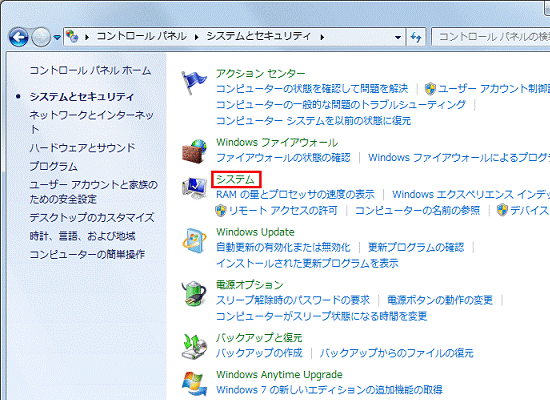This screenshot has height=400, width=550.
Task: Open リモート アクセスの許可 link
Action: 283,211
